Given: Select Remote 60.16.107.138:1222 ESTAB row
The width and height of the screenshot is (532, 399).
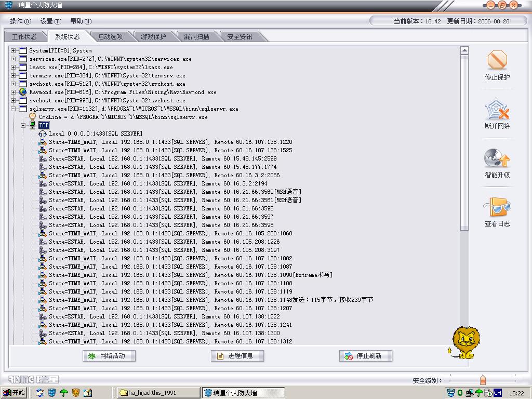Looking at the screenshot, I should click(x=164, y=316).
